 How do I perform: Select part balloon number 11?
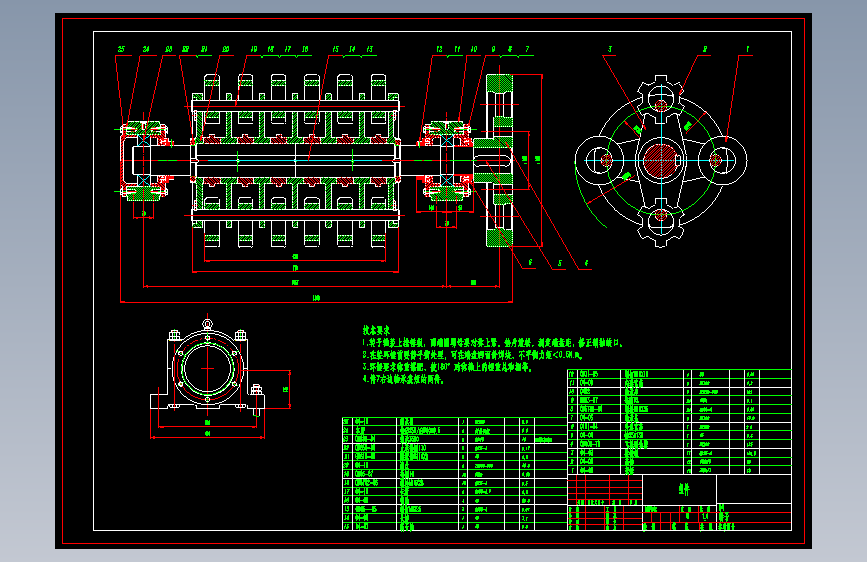click(x=457, y=49)
